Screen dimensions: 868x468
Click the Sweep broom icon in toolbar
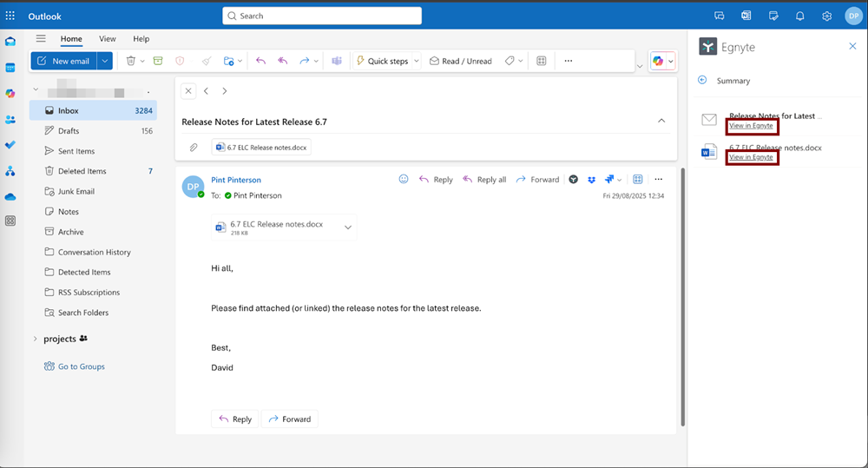[206, 61]
